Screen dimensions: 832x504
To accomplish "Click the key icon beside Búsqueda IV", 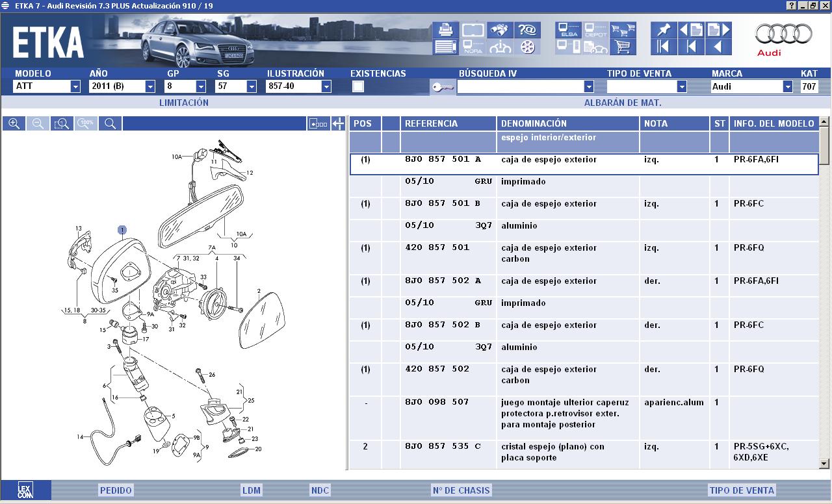I will click(x=443, y=86).
